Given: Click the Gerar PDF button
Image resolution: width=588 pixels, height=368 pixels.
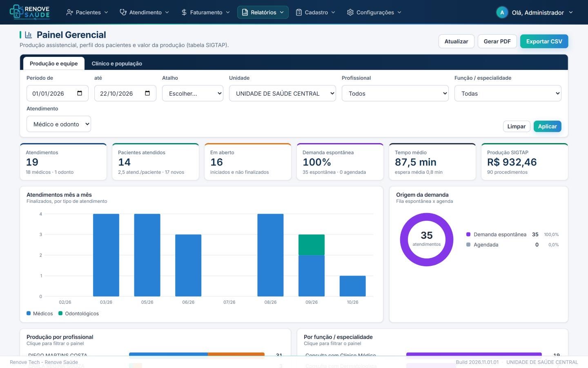Looking at the screenshot, I should 497,41.
